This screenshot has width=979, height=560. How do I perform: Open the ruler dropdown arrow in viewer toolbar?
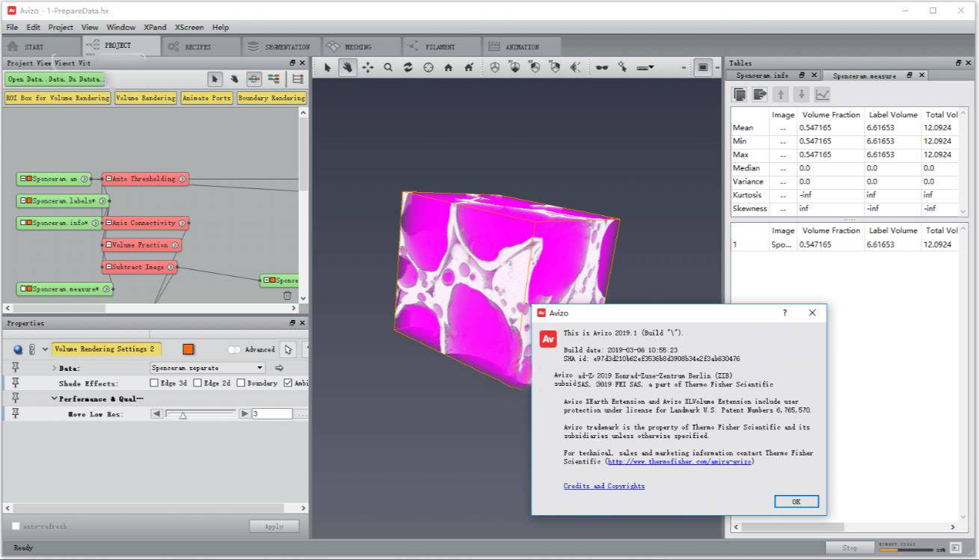click(651, 67)
